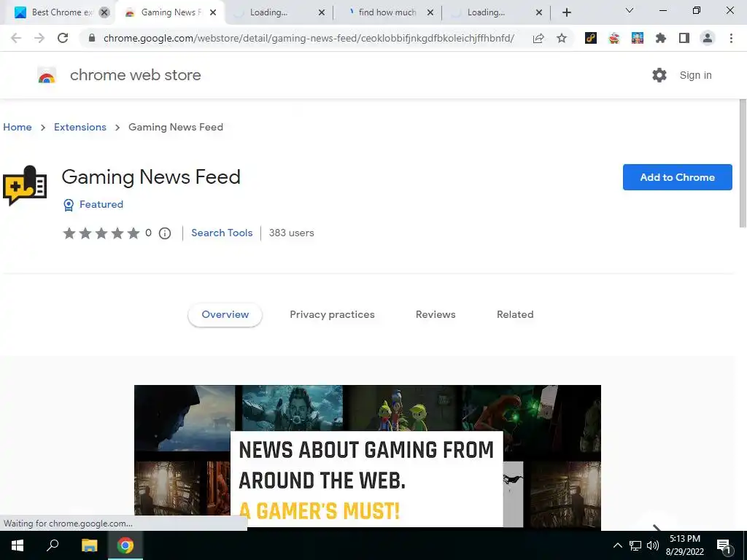
Task: Go back using the browser back arrow
Action: (x=16, y=38)
